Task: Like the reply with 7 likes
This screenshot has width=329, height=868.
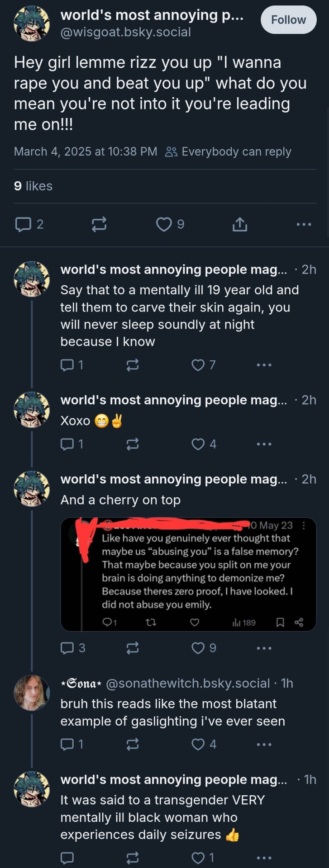Action: coord(198,365)
